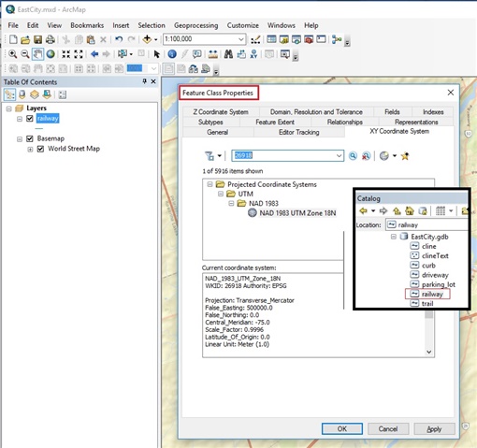477x448 pixels.
Task: Select the Zoom In tool
Action: [x=12, y=54]
